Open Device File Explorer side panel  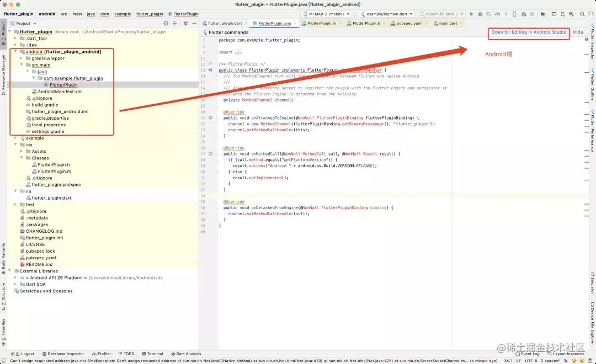coord(592,323)
